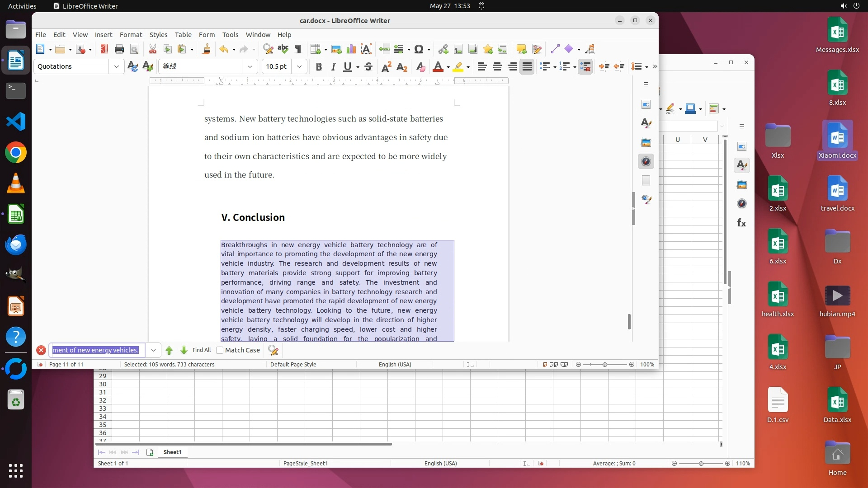Image resolution: width=868 pixels, height=488 pixels.
Task: Click the Strikethrough formatting icon
Action: pos(368,67)
